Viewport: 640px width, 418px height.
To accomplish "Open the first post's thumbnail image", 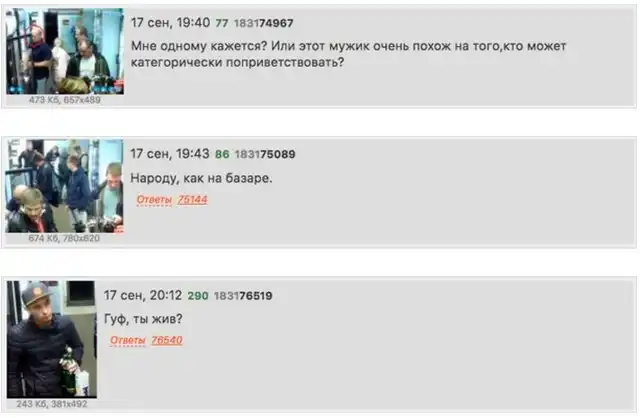I will [65, 51].
